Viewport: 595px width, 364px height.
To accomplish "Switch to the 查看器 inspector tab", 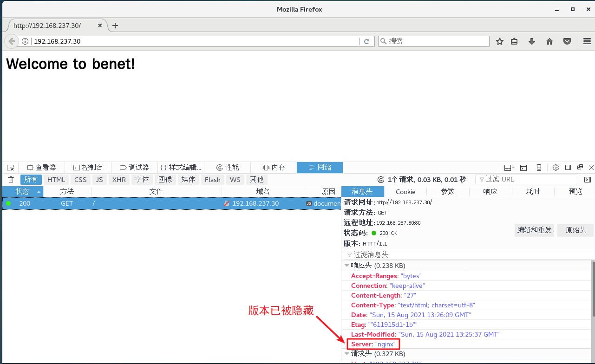I will coord(41,168).
